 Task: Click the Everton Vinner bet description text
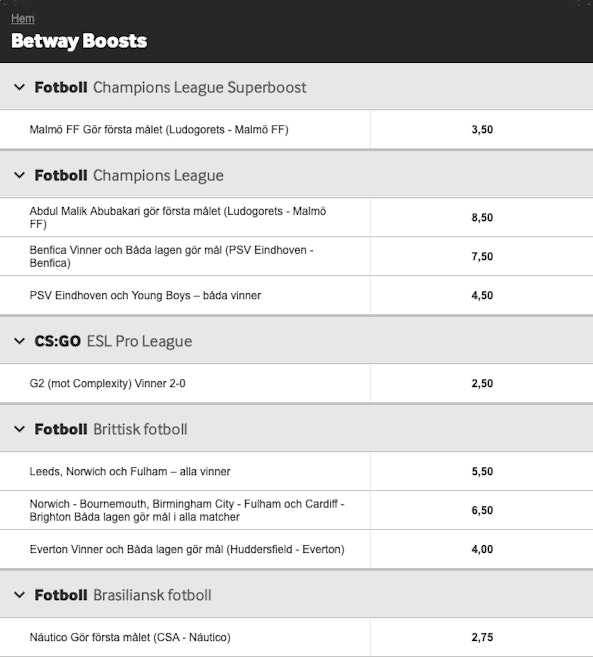point(187,549)
